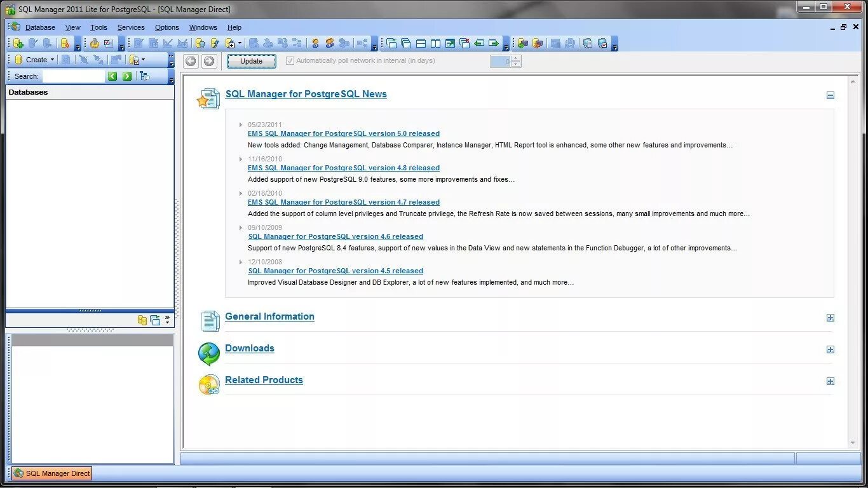Go to previous window green left arrow
Image resolution: width=868 pixels, height=488 pixels.
click(x=479, y=43)
